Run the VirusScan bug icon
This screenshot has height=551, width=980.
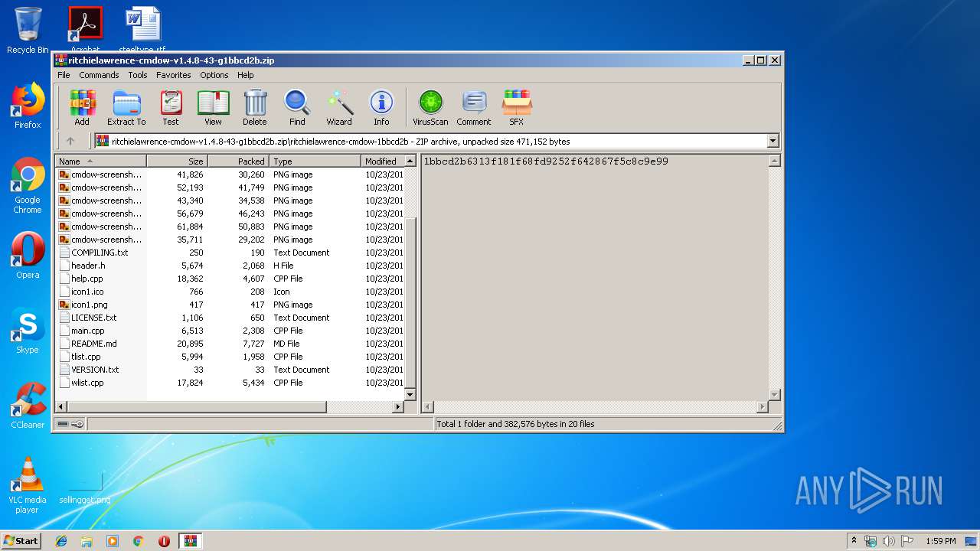point(430,108)
